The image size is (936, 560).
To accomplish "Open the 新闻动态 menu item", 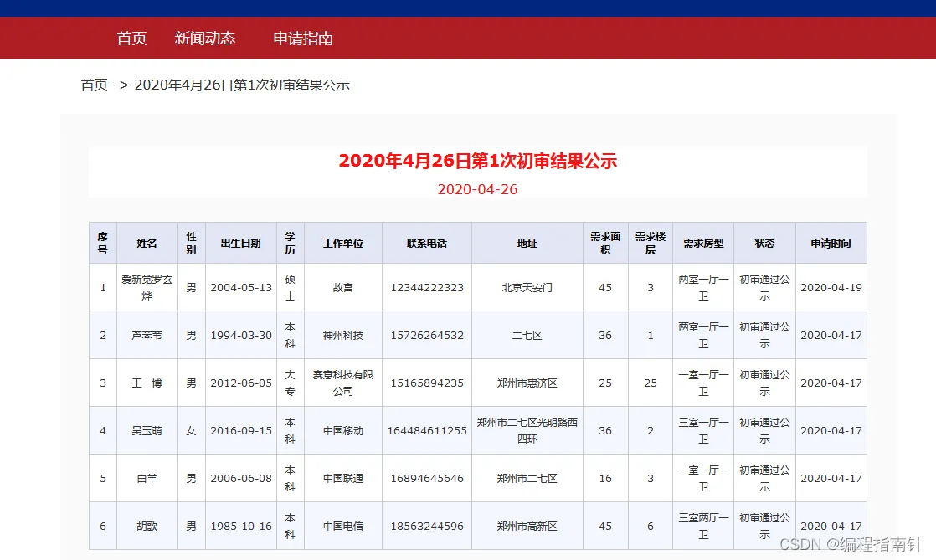I will click(x=205, y=39).
